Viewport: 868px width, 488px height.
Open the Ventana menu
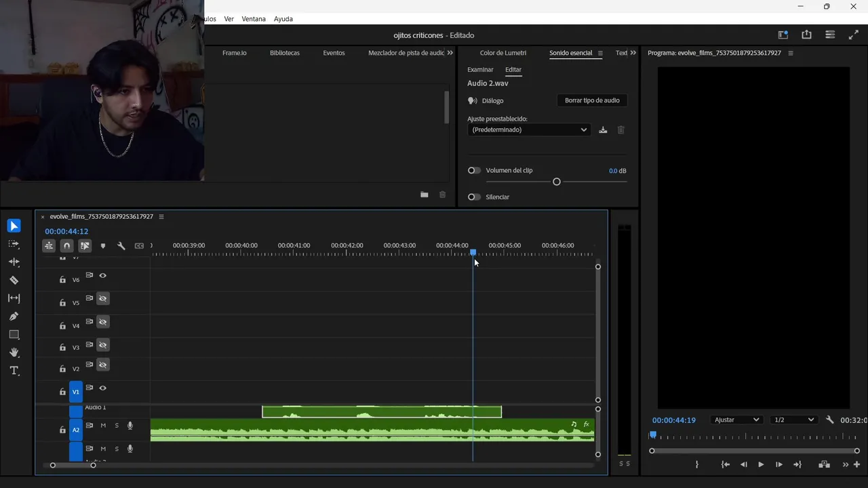[x=254, y=19]
